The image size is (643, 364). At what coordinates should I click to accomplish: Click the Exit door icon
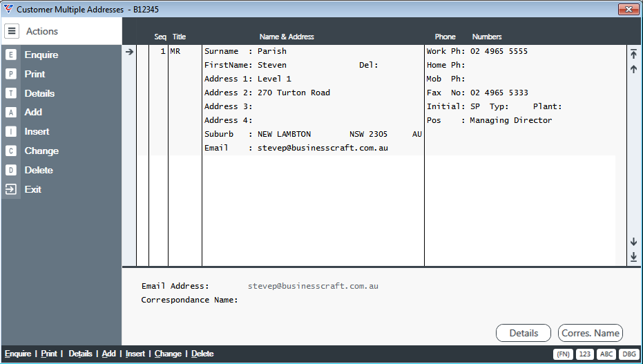(11, 189)
